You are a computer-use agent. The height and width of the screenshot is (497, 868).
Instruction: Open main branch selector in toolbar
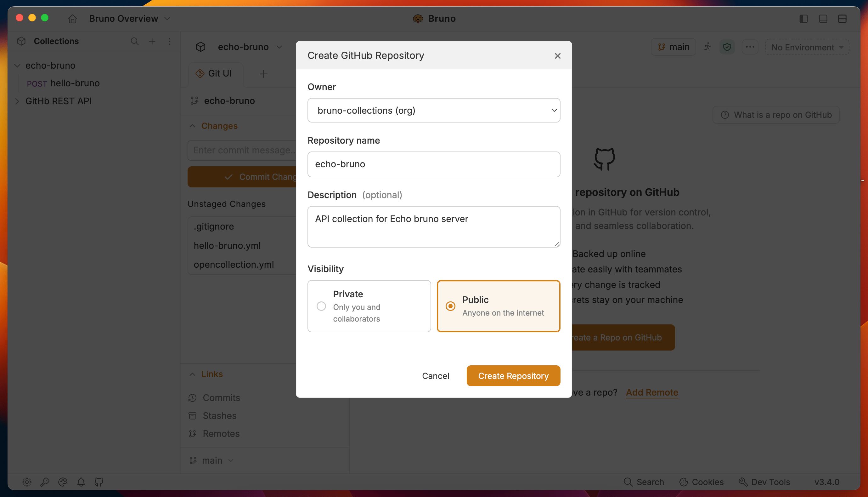[x=674, y=47]
